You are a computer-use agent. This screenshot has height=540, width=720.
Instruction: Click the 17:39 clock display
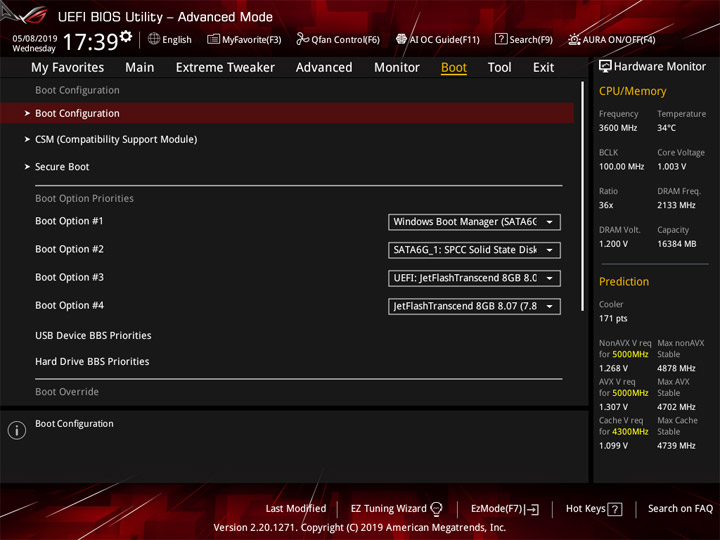(90, 42)
